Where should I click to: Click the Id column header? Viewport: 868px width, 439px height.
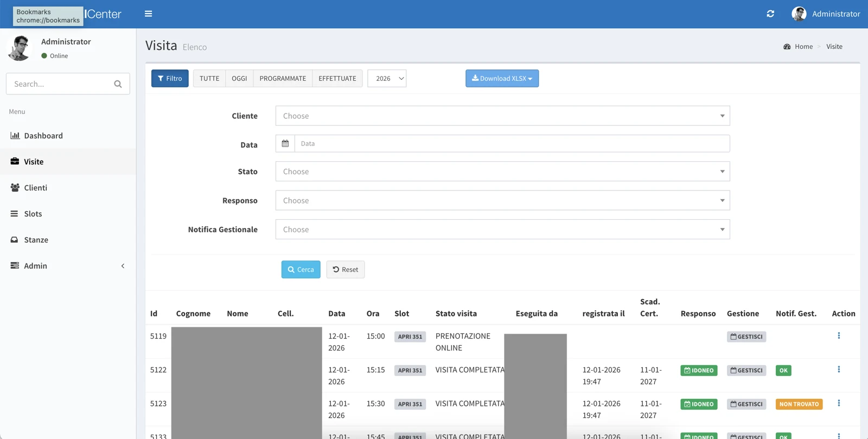click(154, 314)
